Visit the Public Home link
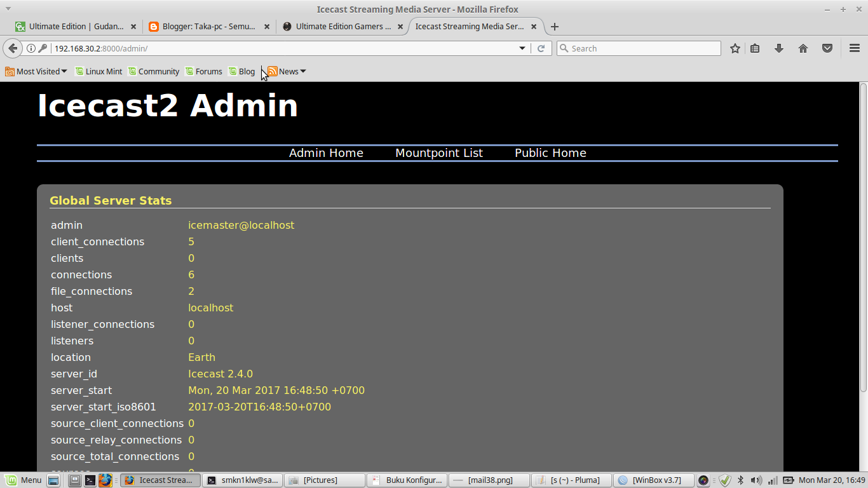Image resolution: width=868 pixels, height=488 pixels. click(550, 153)
